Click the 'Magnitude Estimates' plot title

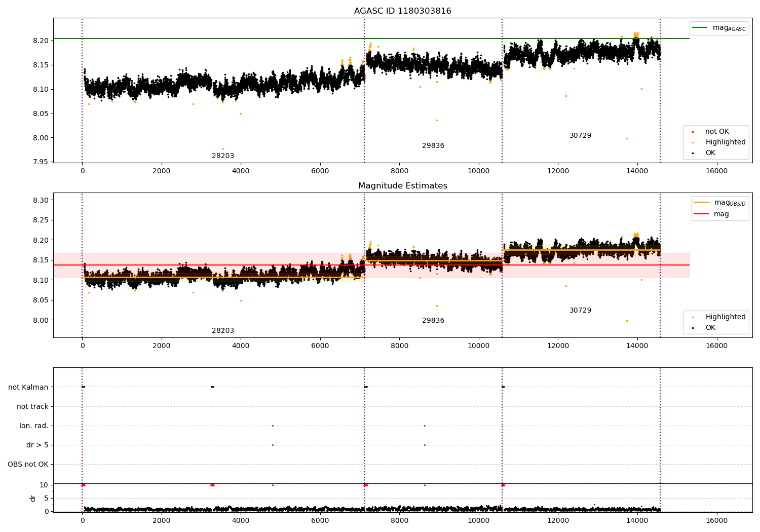pos(402,186)
